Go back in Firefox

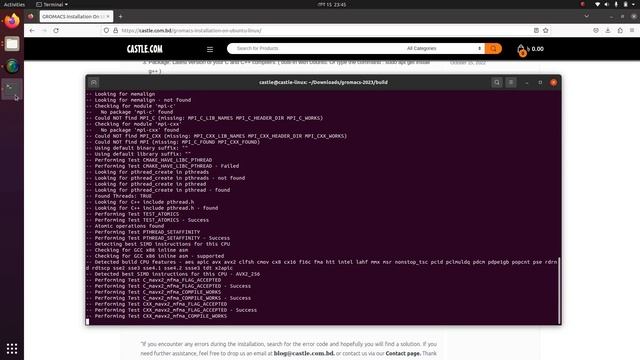tap(32, 31)
